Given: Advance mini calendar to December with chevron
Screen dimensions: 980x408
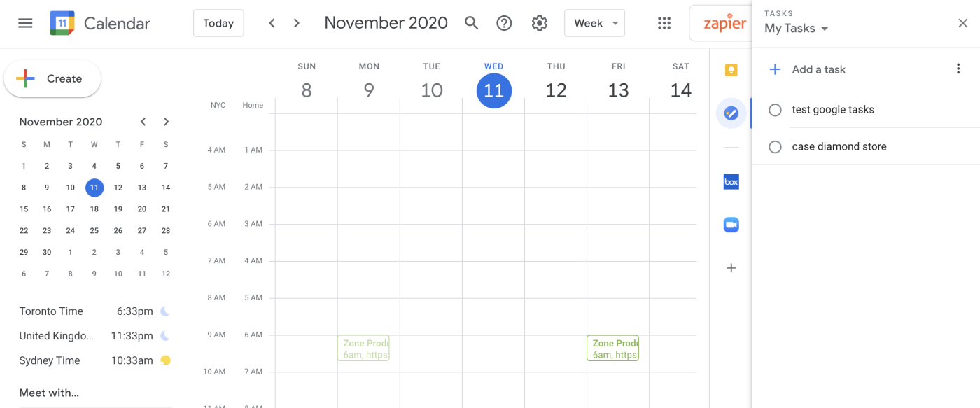Looking at the screenshot, I should pos(166,121).
